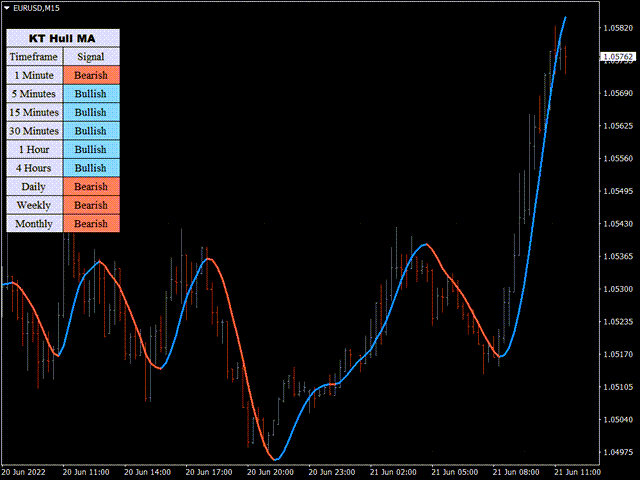Viewport: 640px width, 480px height.
Task: Click the 20 Jun 14:00 time label
Action: point(147,472)
